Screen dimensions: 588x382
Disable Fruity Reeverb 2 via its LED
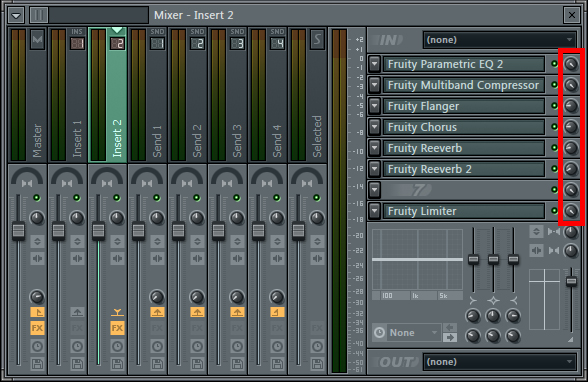(x=554, y=169)
